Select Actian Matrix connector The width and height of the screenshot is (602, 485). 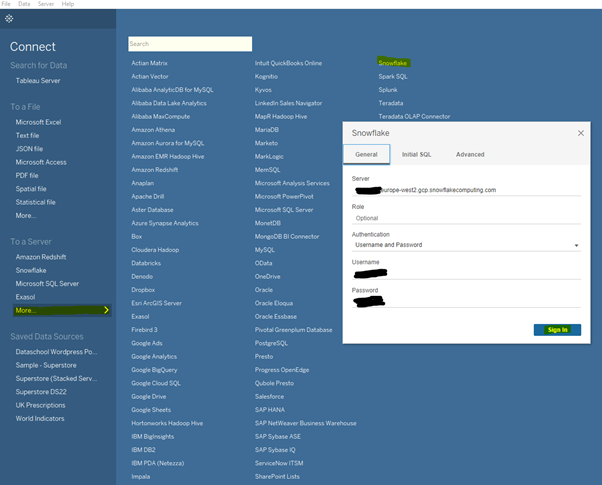click(x=149, y=63)
